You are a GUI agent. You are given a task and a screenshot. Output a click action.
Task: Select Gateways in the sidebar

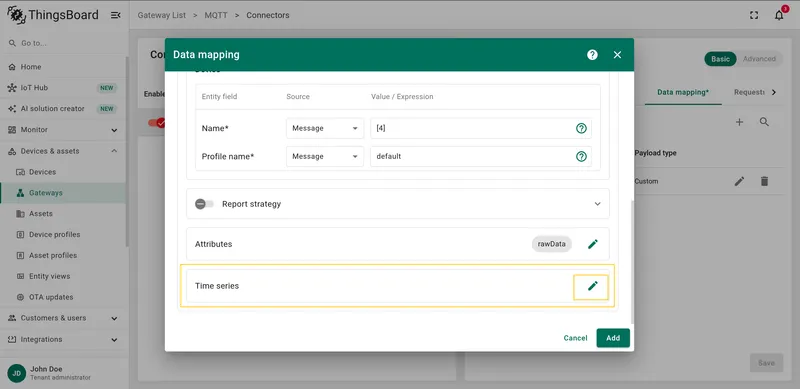point(62,193)
